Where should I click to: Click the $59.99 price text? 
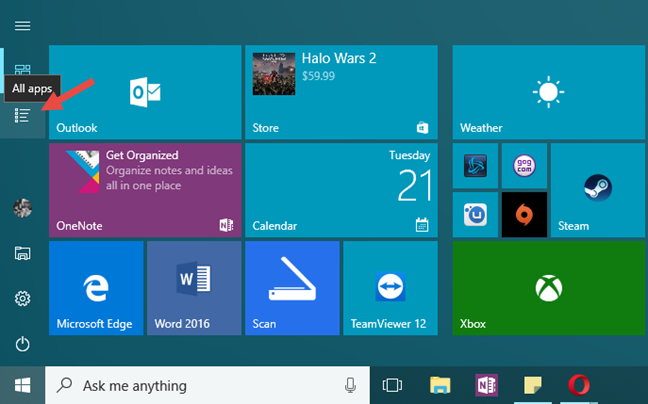(318, 76)
